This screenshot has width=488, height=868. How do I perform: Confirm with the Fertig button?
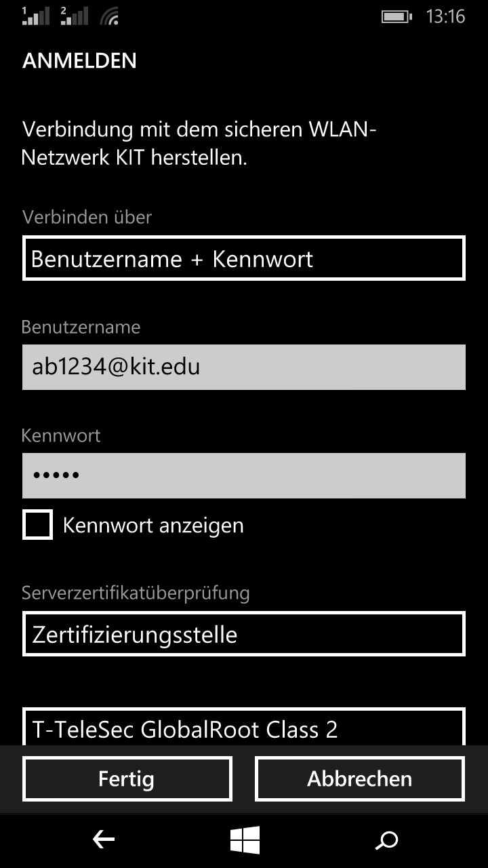pyautogui.click(x=127, y=778)
